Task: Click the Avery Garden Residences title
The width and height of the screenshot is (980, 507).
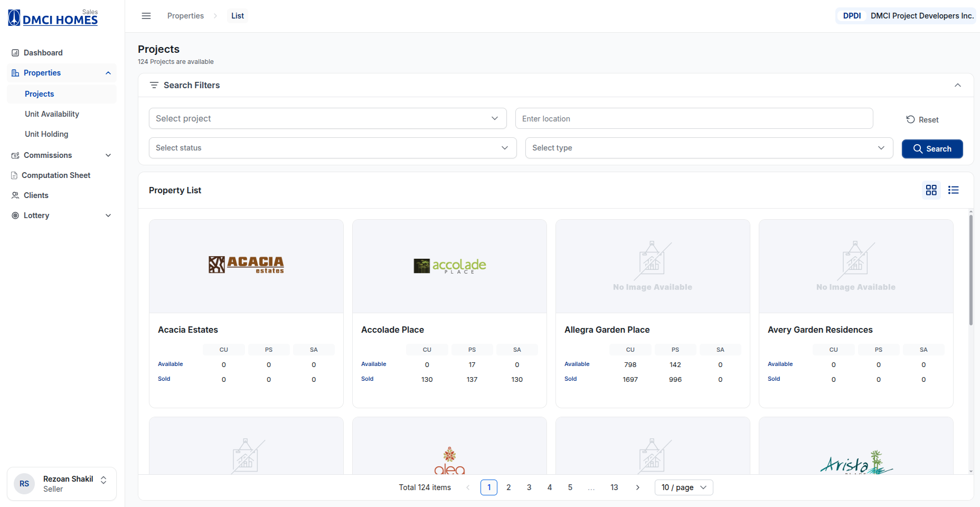Action: pos(820,330)
